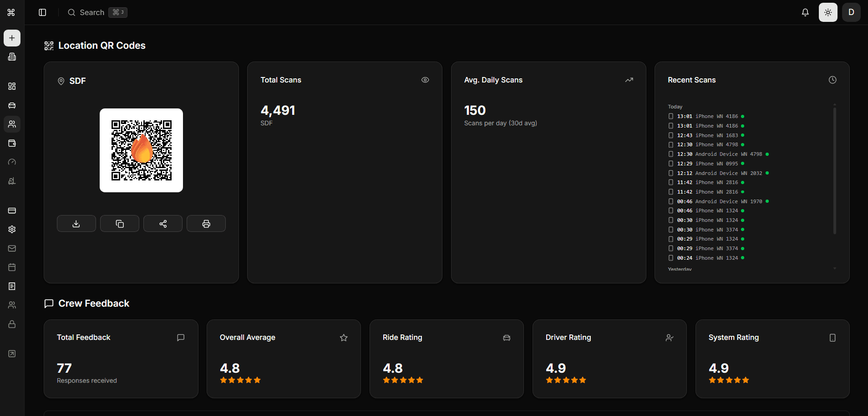The image size is (868, 416).
Task: Click the Today label in Recent Scans
Action: pyautogui.click(x=675, y=107)
